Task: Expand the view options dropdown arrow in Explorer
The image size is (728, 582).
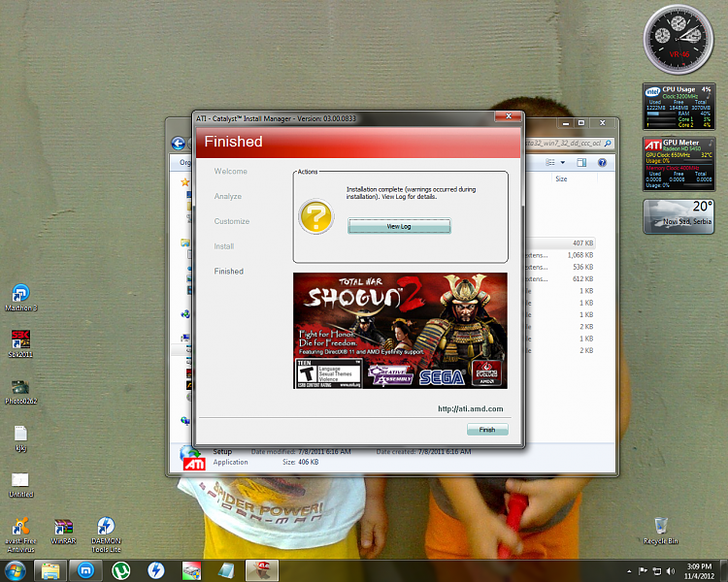Action: click(563, 162)
